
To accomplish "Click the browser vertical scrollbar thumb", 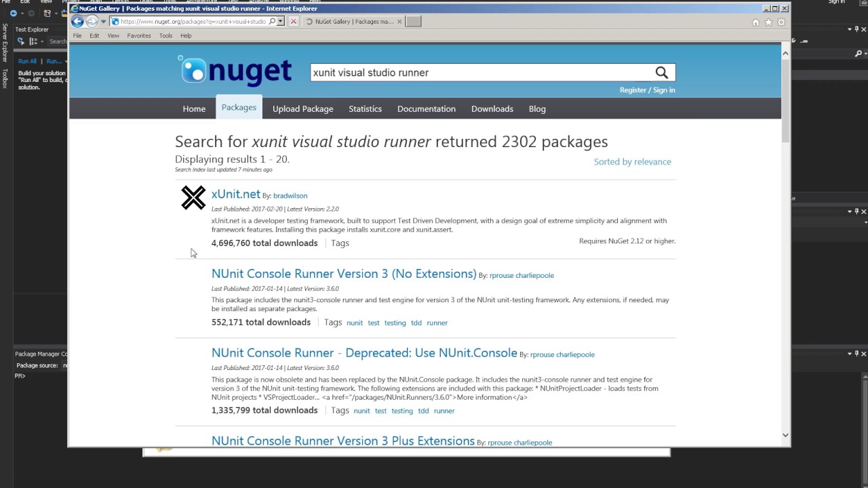I will [x=785, y=100].
